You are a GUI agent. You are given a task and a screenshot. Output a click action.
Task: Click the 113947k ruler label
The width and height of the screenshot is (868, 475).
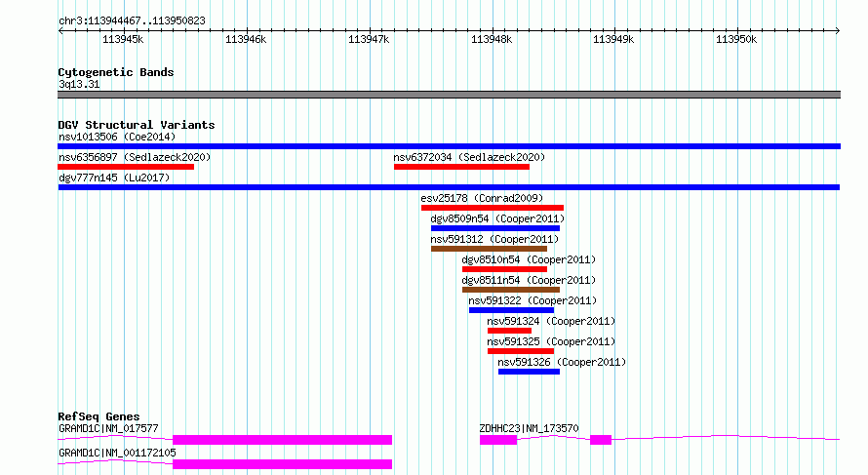click(x=369, y=39)
